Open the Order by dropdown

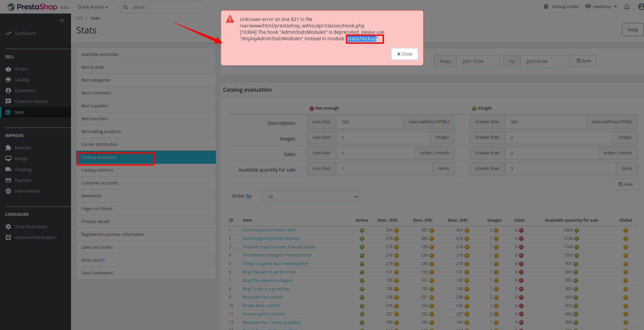310,196
